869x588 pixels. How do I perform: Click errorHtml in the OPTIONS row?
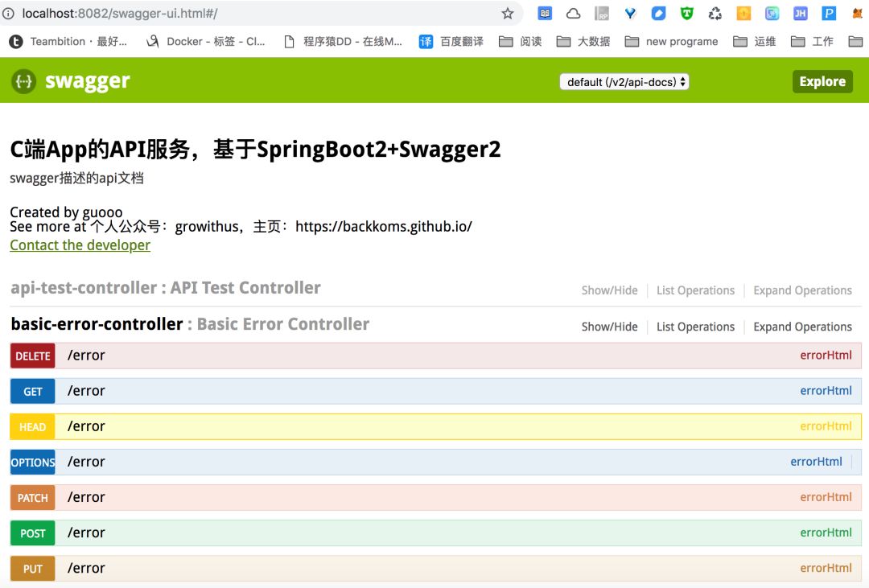(x=817, y=462)
